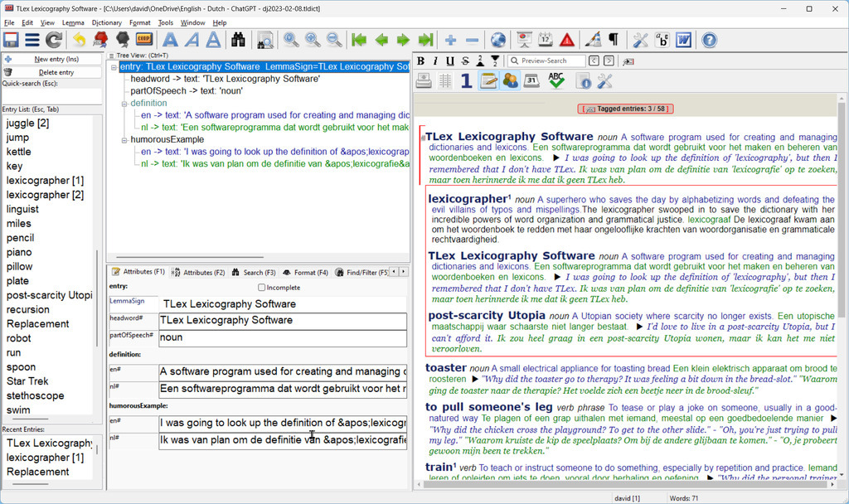Image resolution: width=849 pixels, height=504 pixels.
Task: Open the File menu
Action: click(9, 22)
